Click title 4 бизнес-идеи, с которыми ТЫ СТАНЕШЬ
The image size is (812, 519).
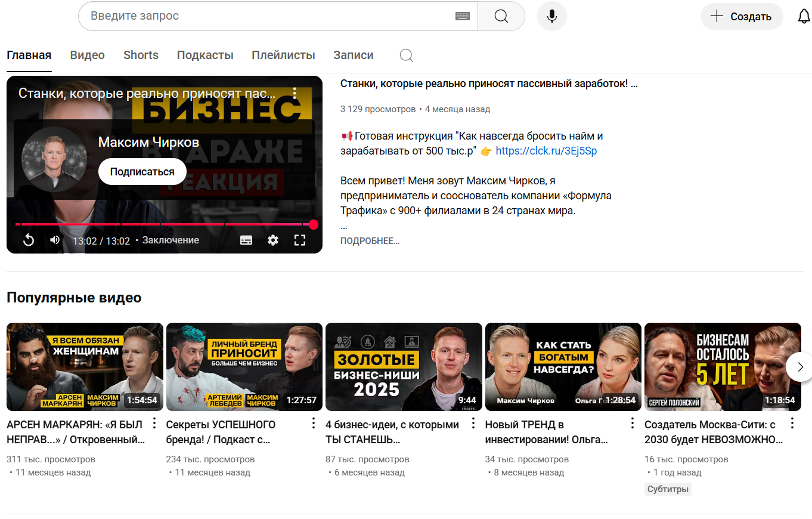click(x=392, y=432)
